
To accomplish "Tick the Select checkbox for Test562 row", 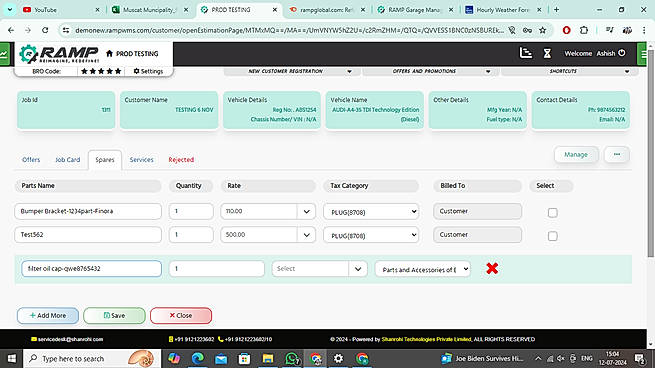I will 552,236.
